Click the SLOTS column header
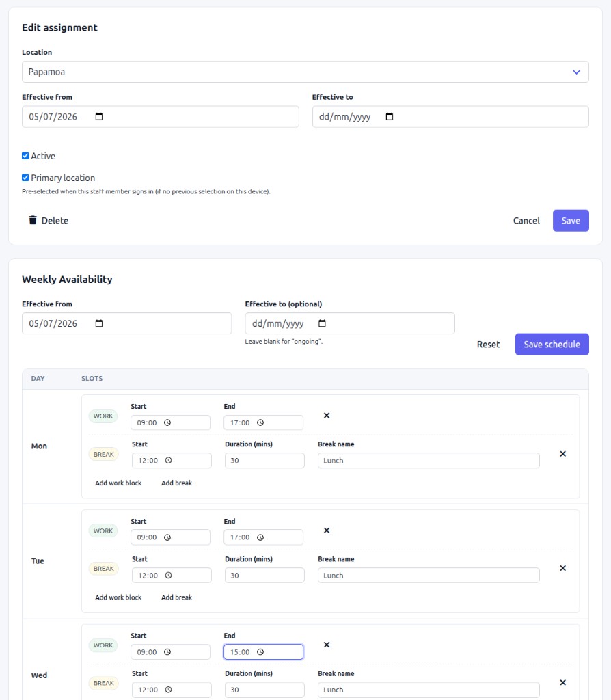This screenshot has width=611, height=700. tap(92, 378)
